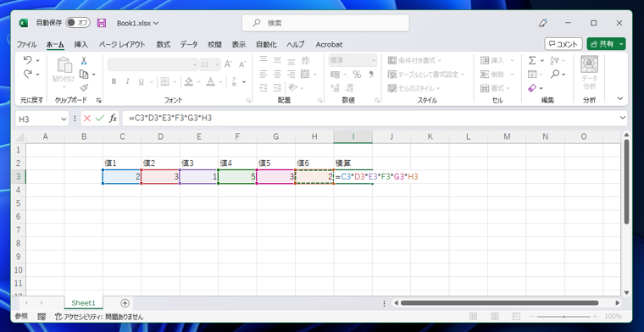Click the AutoSum sigma icon
Viewport: 644px width, 332px height.
click(532, 61)
